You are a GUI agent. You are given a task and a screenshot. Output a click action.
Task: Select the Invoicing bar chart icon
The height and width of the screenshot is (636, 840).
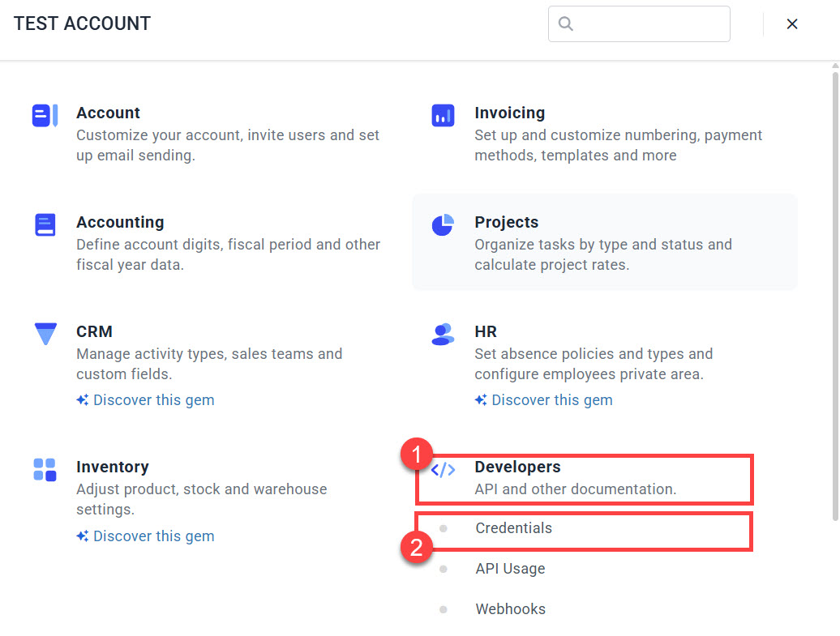click(x=443, y=116)
